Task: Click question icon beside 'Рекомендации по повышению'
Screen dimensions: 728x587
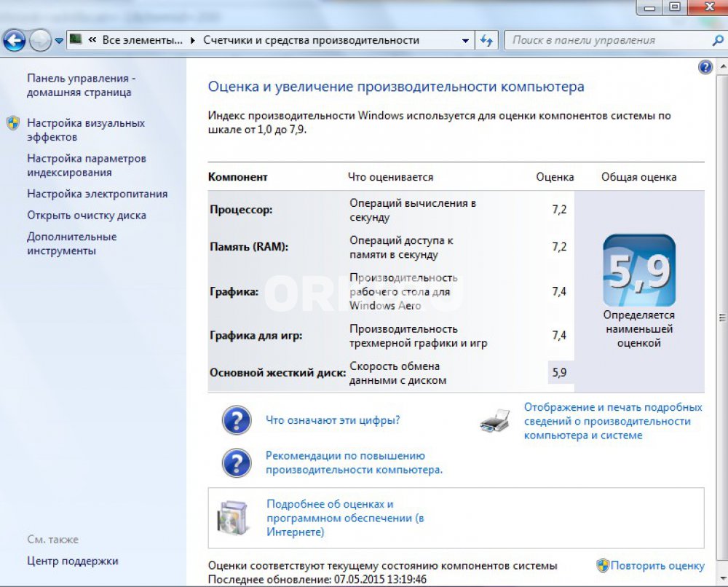Action: click(237, 462)
